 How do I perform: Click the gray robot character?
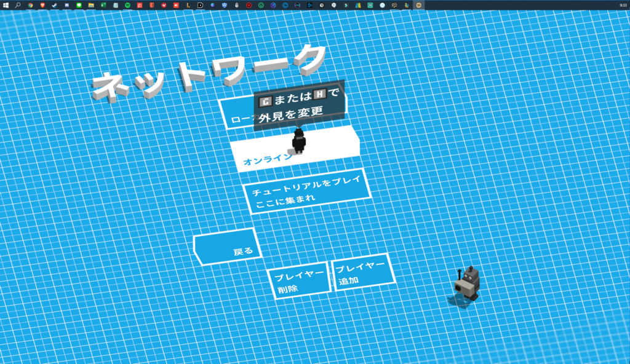click(468, 284)
